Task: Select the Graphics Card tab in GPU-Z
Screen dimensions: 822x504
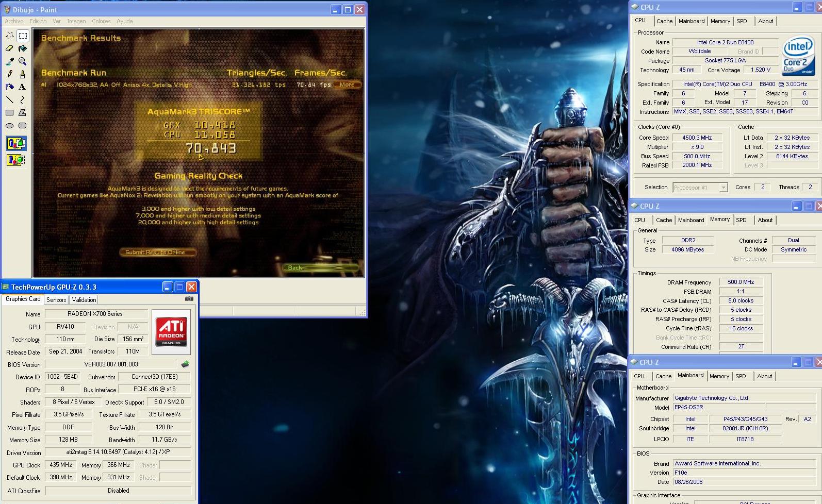Action: point(23,299)
